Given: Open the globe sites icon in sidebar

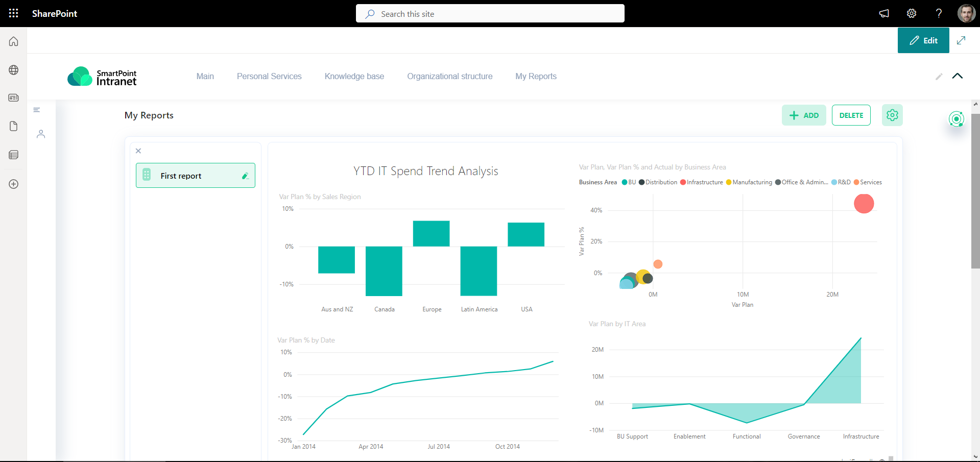Looking at the screenshot, I should [14, 70].
